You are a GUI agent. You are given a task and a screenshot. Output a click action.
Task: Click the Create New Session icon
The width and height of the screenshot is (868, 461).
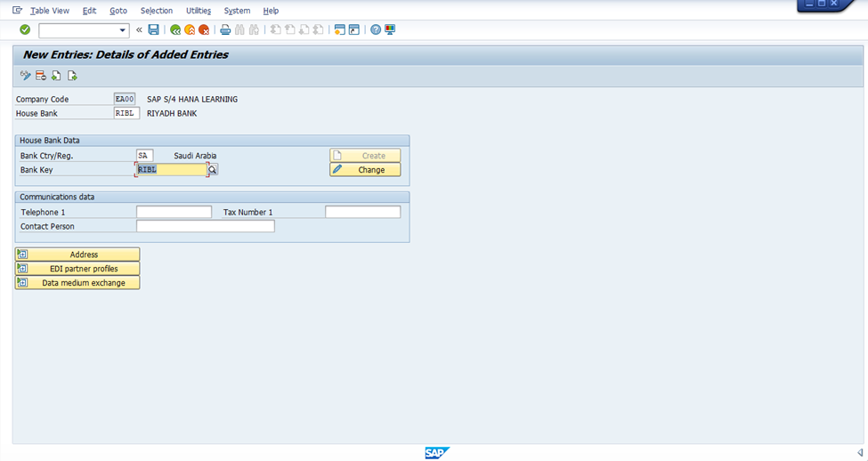coord(340,30)
